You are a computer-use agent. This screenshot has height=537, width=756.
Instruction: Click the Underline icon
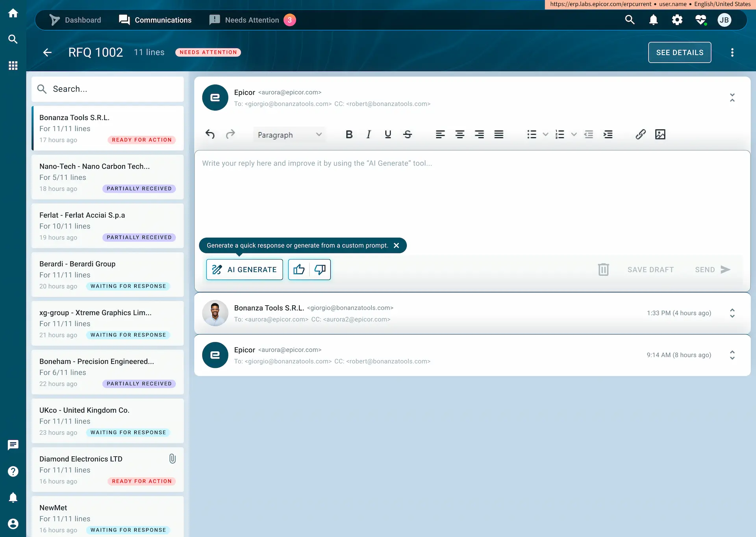[x=388, y=134]
